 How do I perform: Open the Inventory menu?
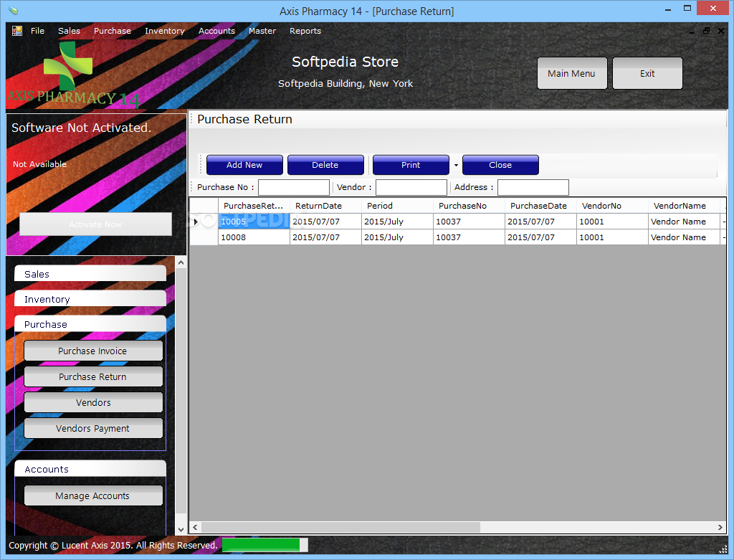[165, 31]
